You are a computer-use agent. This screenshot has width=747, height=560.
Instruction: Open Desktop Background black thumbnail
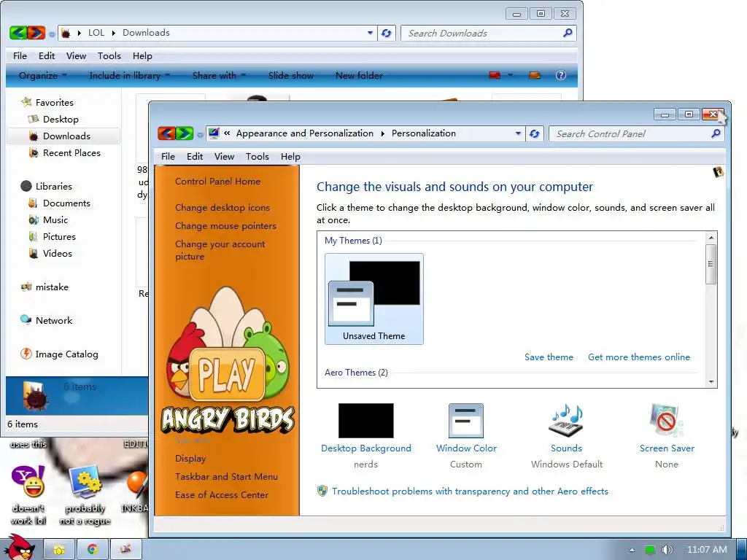(366, 421)
